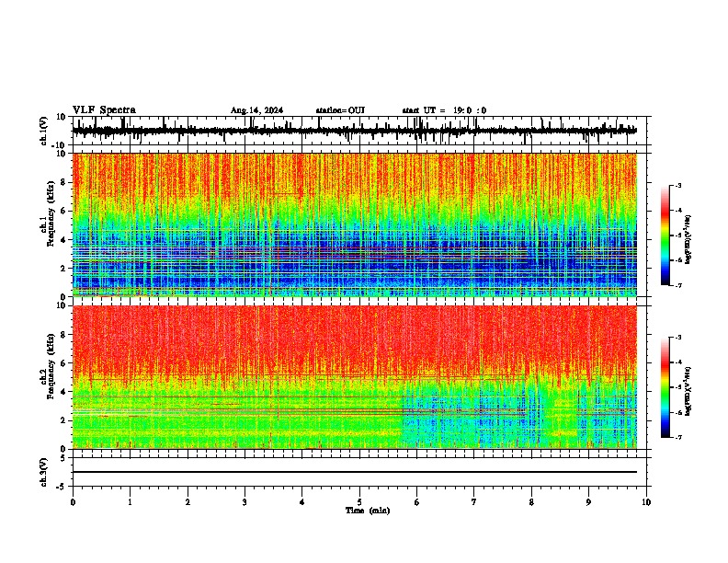Click the "Time (min)" axis label
728x563 pixels.
tap(368, 511)
